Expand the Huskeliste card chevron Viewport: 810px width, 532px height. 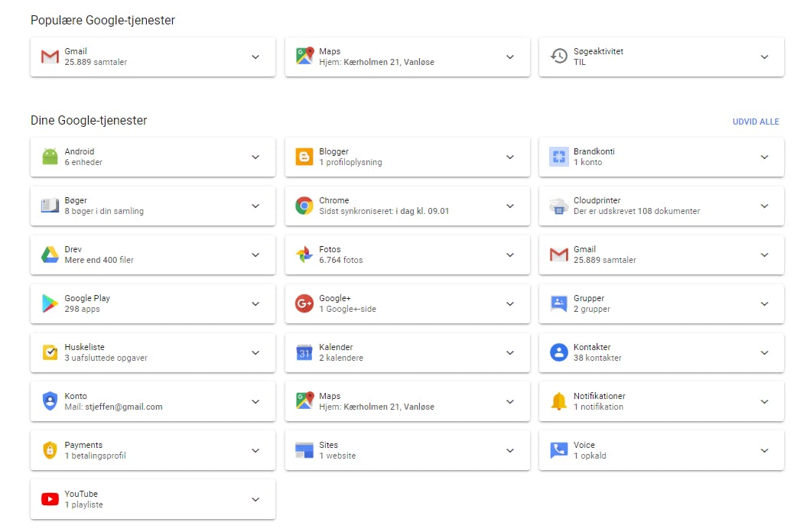(x=255, y=353)
